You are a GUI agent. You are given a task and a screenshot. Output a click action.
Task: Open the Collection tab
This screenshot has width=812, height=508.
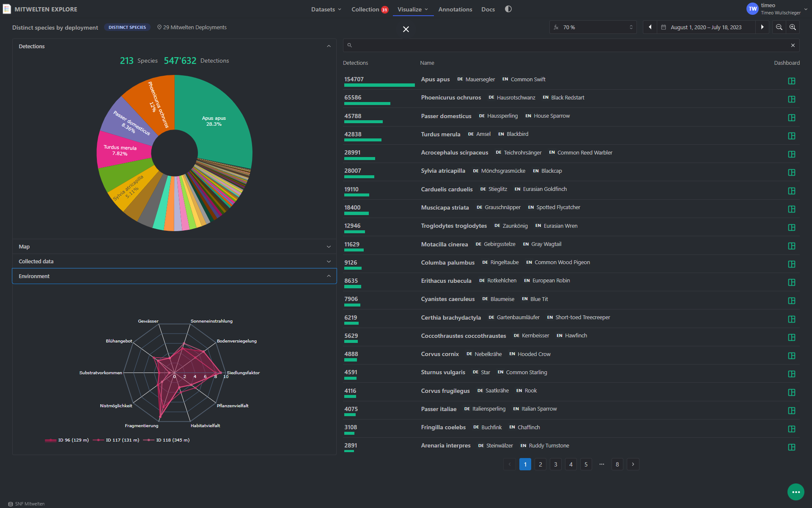point(370,9)
